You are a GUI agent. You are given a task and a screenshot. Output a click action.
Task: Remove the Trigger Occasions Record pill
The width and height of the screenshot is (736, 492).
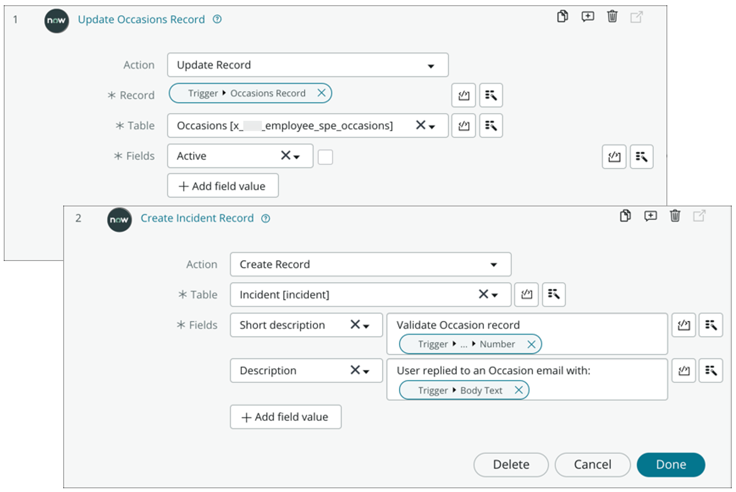320,93
